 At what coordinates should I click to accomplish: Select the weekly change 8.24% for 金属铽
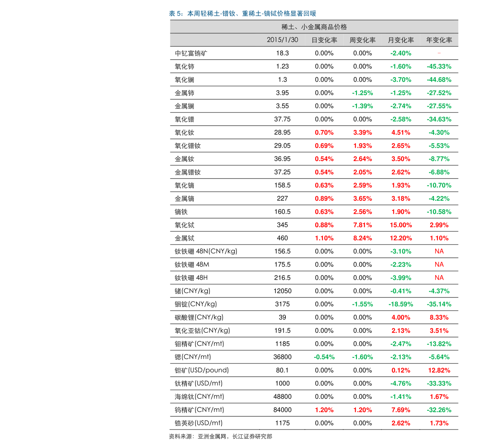[363, 238]
